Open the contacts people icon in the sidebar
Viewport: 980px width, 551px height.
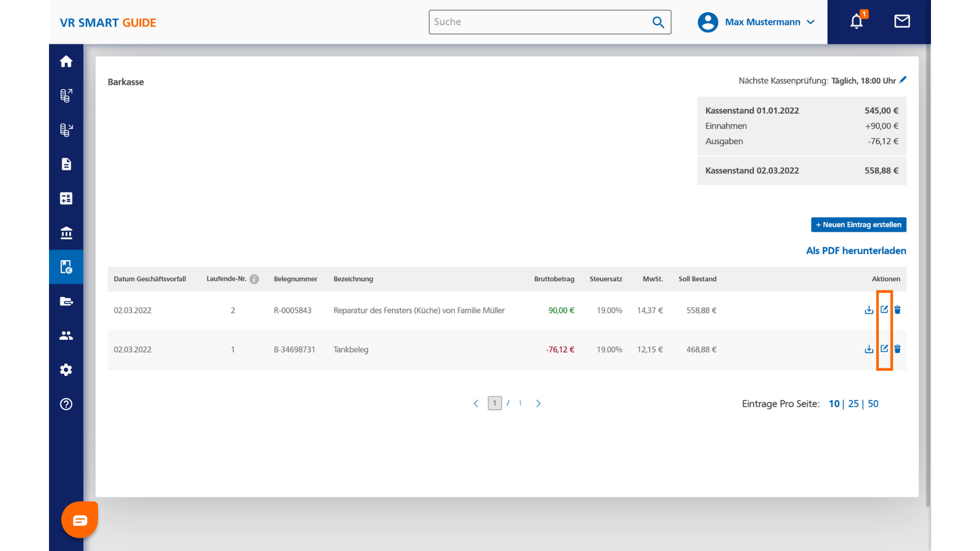click(x=66, y=335)
